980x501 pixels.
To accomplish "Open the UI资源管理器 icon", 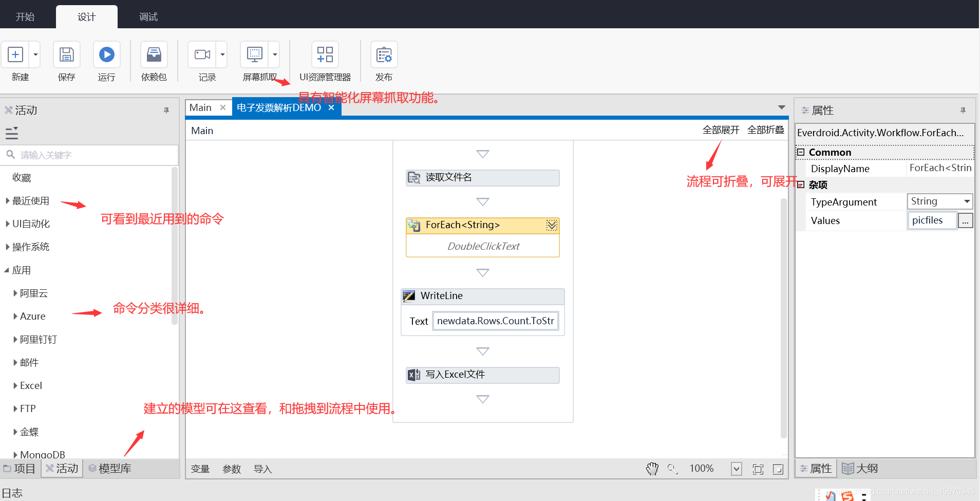I will click(x=325, y=54).
